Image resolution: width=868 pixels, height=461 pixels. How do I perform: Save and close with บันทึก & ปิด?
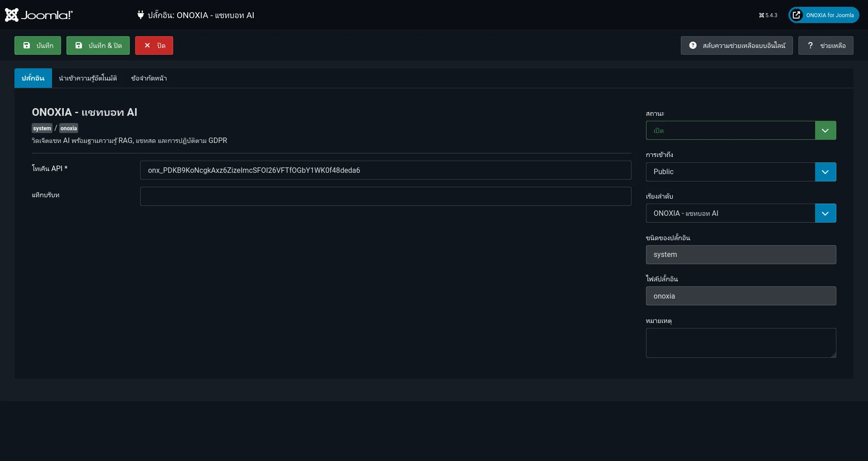[x=98, y=45]
